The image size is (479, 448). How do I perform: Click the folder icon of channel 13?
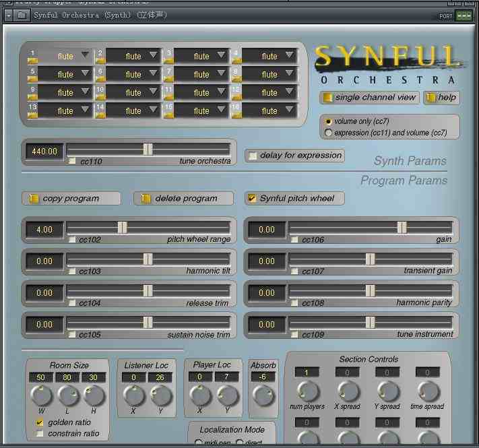[x=32, y=115]
